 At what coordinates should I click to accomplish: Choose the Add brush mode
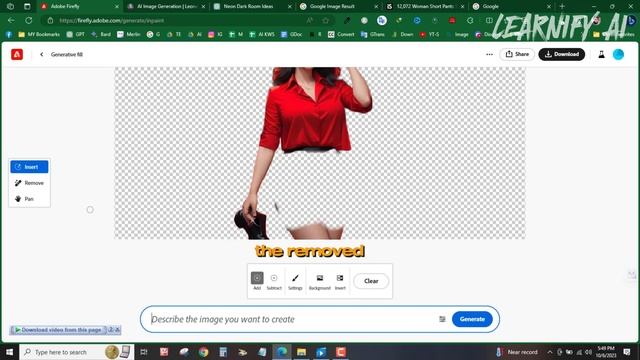click(x=257, y=281)
